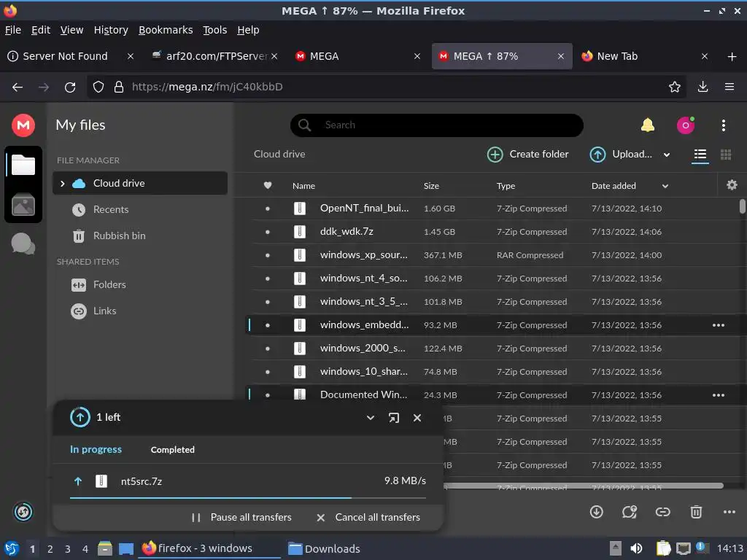Open Firefox downloads panel
The height and width of the screenshot is (560, 747).
click(703, 87)
